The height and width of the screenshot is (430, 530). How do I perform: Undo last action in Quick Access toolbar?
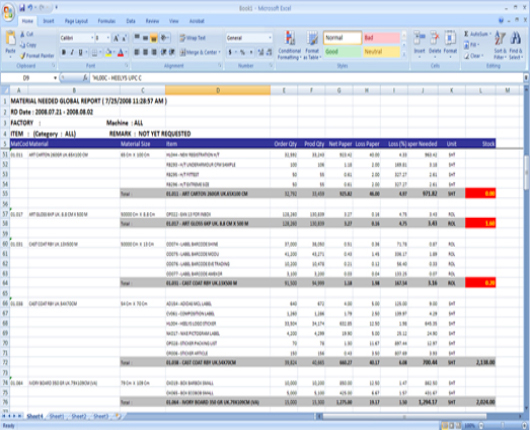(30, 7)
